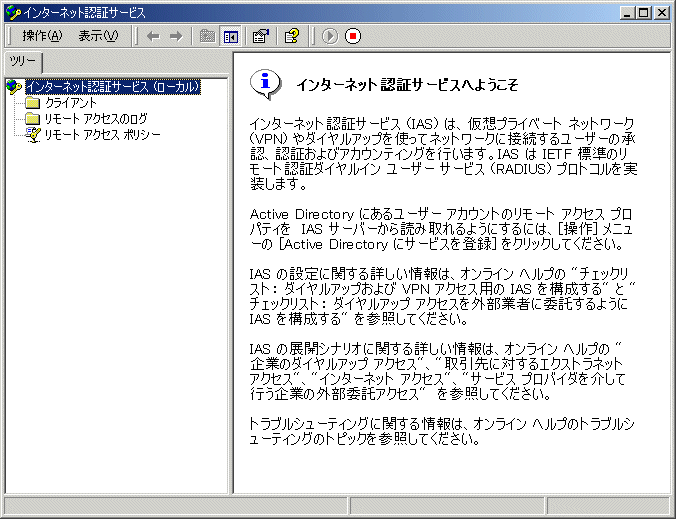676x519 pixels.
Task: Click the paragraph beginning IAS の展開シナリオ
Action: point(437,371)
